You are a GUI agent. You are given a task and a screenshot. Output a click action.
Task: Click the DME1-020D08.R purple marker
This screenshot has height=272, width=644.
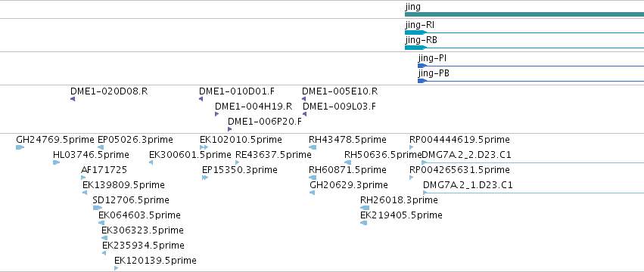73,99
